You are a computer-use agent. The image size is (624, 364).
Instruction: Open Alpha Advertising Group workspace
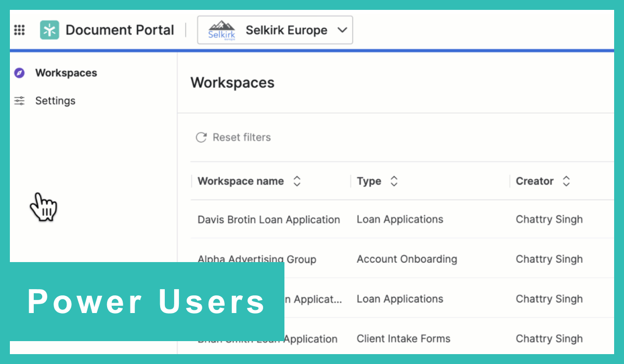[257, 258]
